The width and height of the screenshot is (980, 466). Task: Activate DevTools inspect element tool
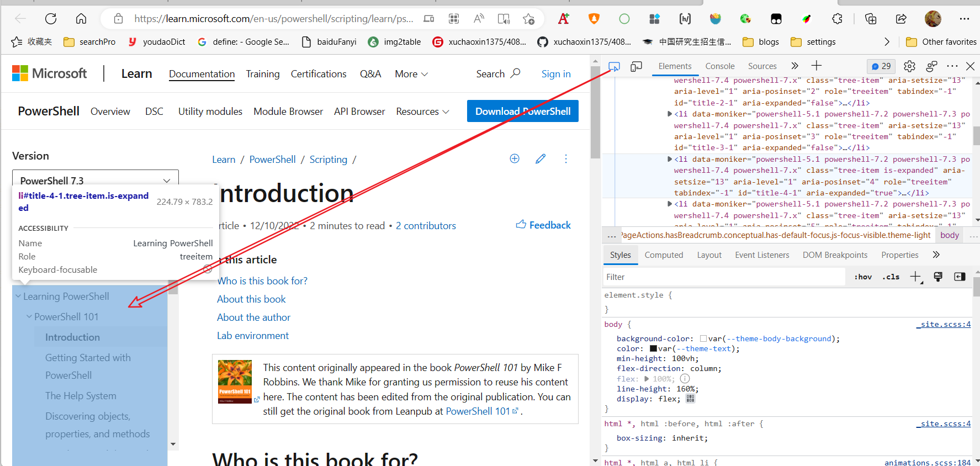614,66
